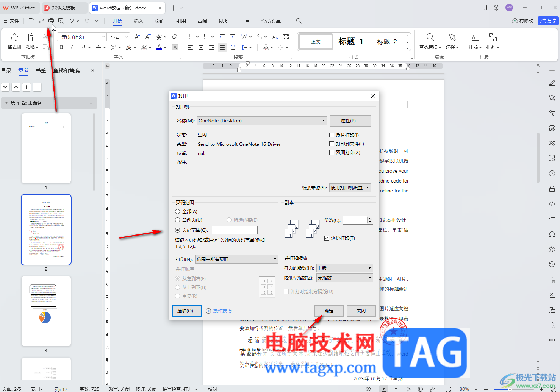Click the page range input field
Viewport: 560px width, 392px height.
pyautogui.click(x=235, y=230)
